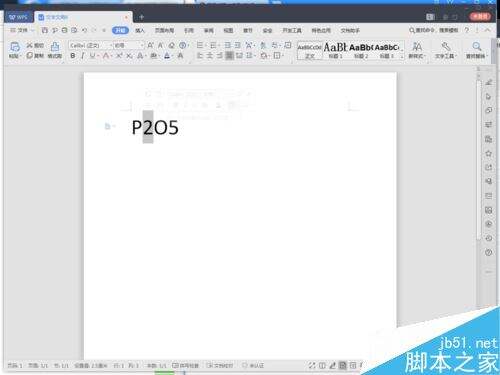Screen dimensions: 500x375
Task: Select justify alignment button
Action: tap(230, 56)
